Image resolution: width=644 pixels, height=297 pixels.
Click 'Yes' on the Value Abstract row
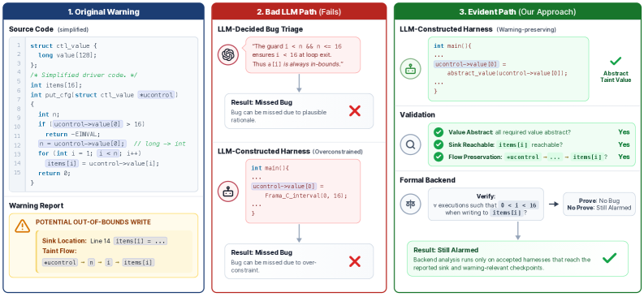[624, 132]
